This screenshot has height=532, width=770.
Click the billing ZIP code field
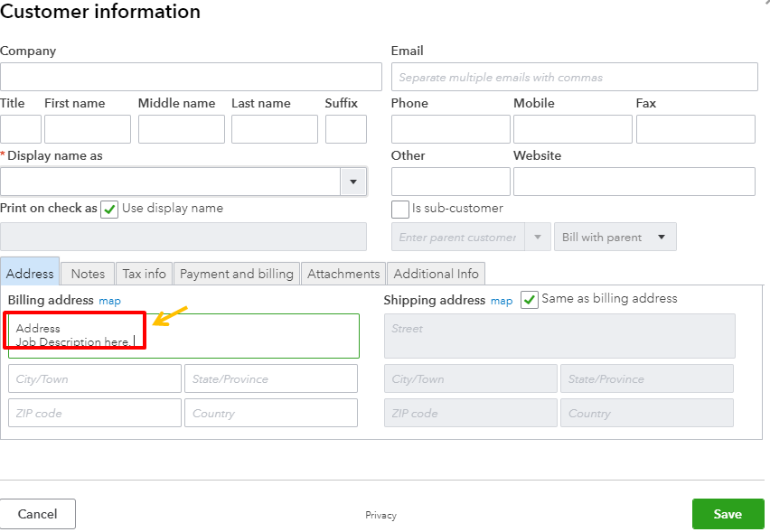click(95, 414)
